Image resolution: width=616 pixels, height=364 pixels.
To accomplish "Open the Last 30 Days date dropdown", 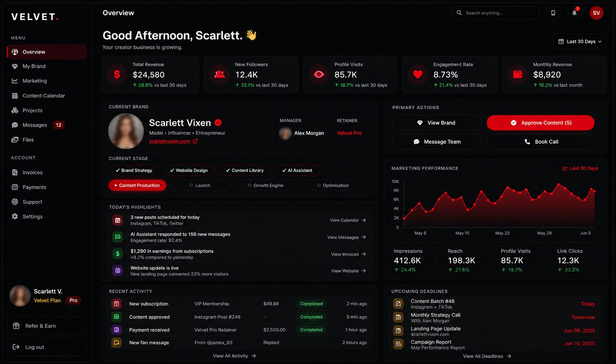I will pyautogui.click(x=580, y=42).
